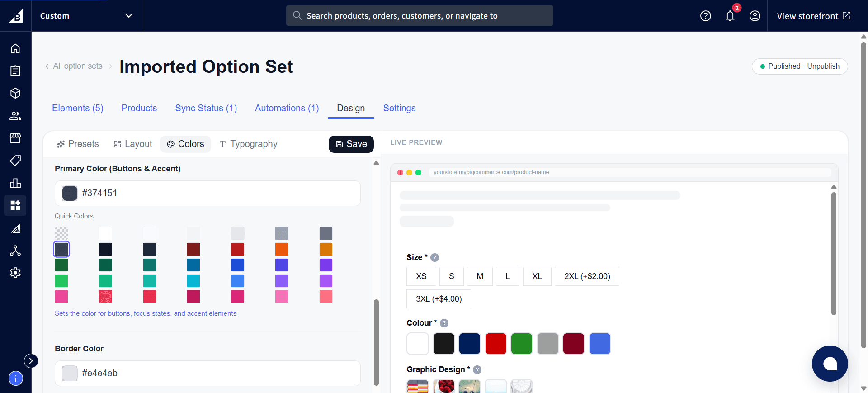This screenshot has height=393, width=868.
Task: Select size 2XL (+$2.00) in preview
Action: [587, 276]
